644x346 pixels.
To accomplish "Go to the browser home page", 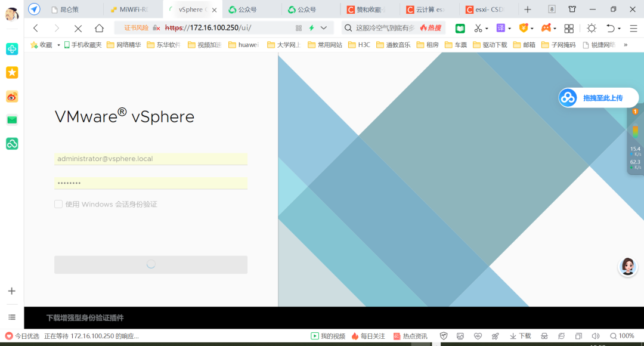I will click(x=99, y=28).
